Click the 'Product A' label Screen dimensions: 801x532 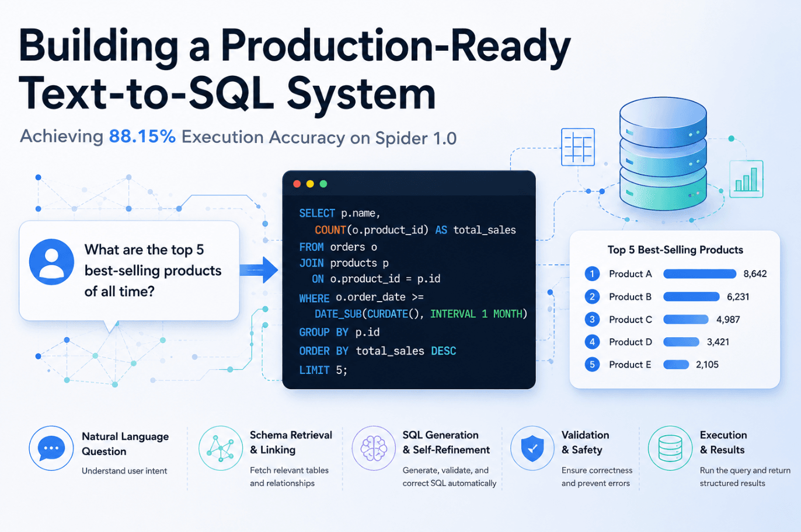pos(630,274)
